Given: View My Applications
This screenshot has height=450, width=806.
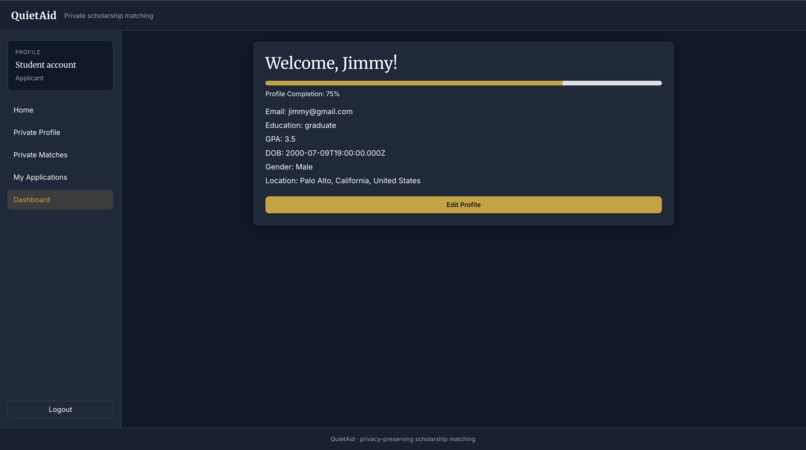Looking at the screenshot, I should [x=60, y=177].
